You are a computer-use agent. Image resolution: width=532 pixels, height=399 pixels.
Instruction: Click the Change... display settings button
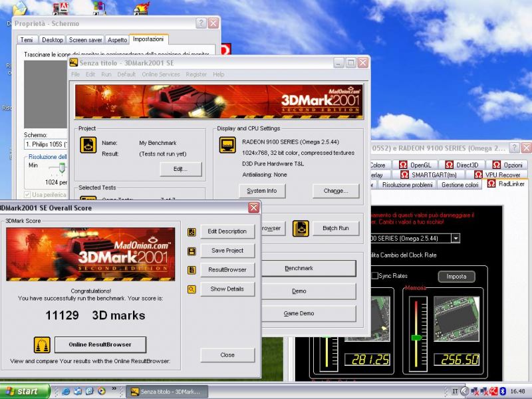coord(336,191)
